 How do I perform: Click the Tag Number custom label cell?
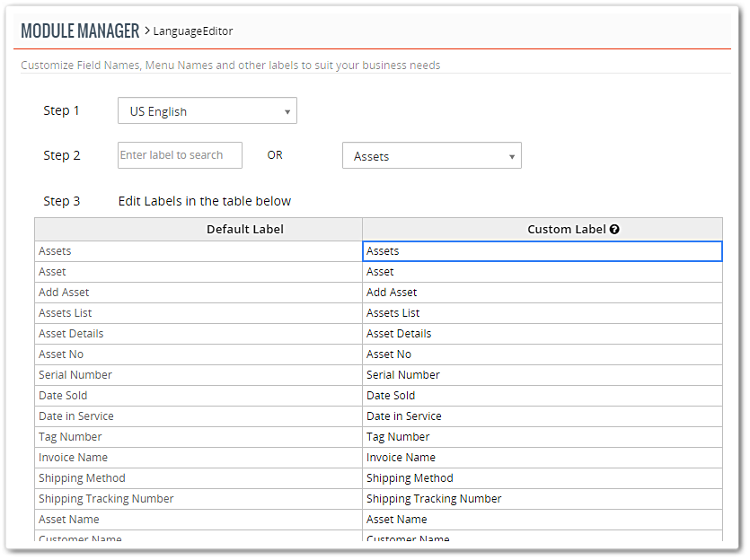(x=543, y=437)
